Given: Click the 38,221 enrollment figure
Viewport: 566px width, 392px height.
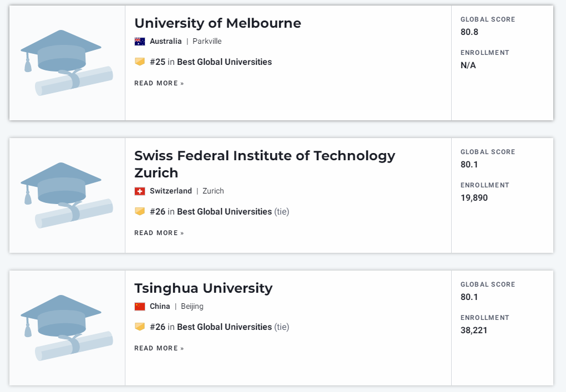Looking at the screenshot, I should [x=474, y=330].
